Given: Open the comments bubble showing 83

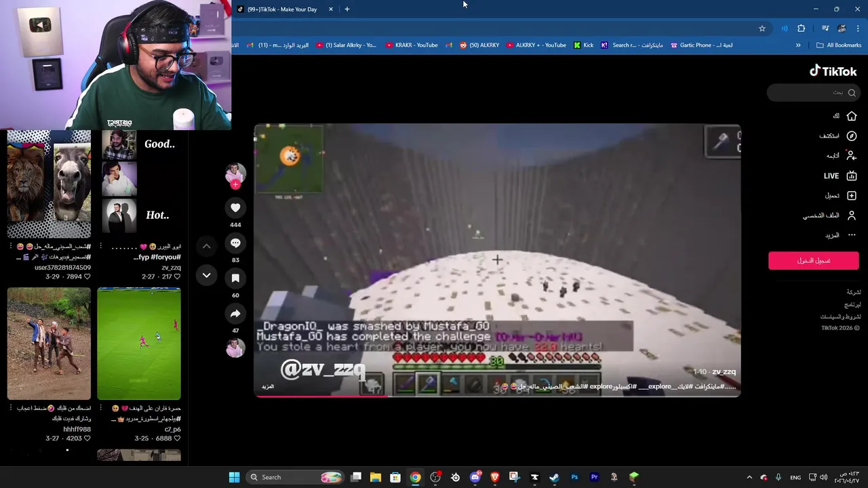Looking at the screenshot, I should pyautogui.click(x=235, y=243).
